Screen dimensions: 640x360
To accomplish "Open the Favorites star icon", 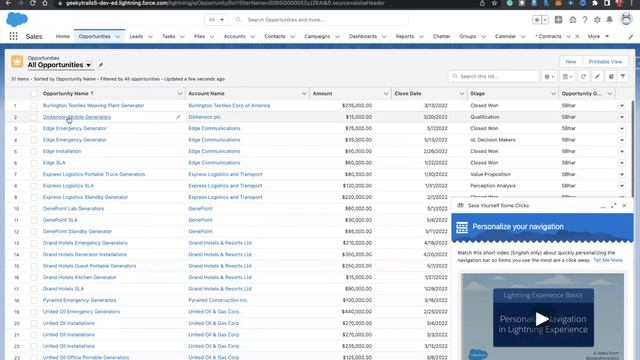I will coord(537,20).
